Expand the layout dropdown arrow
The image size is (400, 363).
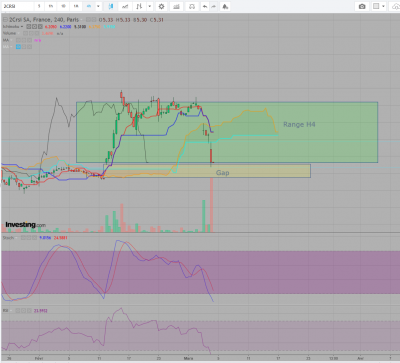384,6
